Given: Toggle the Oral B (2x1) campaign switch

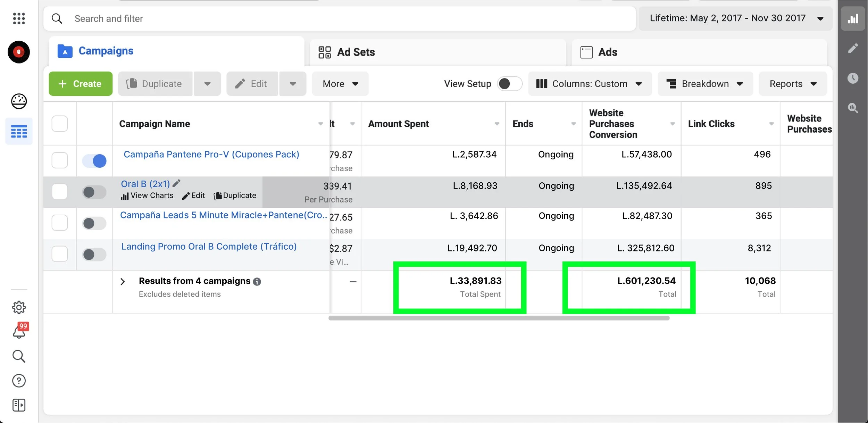Looking at the screenshot, I should [94, 192].
